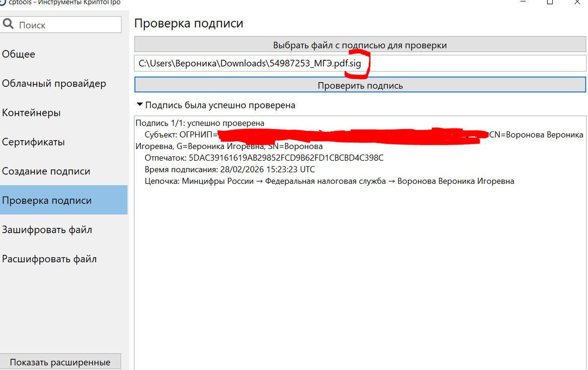The height and width of the screenshot is (370, 588).
Task: Open the Общее section
Action: pos(18,54)
